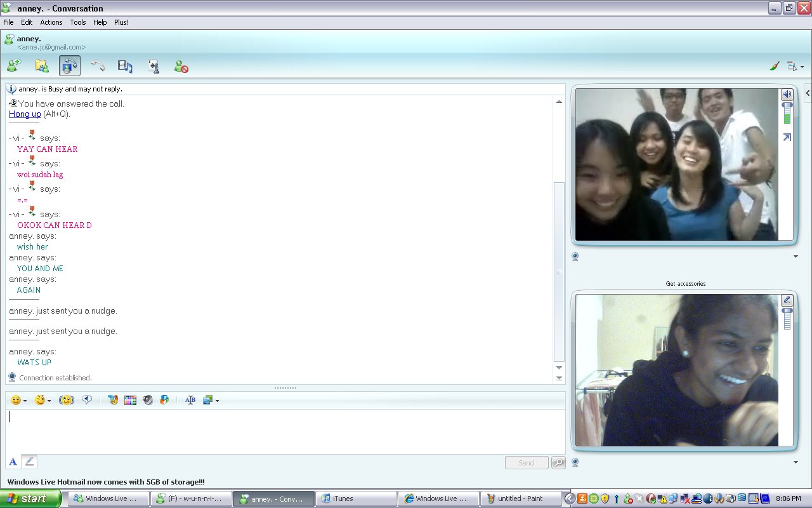Click the search magnifier beside Send
Viewport: 812px width, 508px height.
pyautogui.click(x=558, y=462)
